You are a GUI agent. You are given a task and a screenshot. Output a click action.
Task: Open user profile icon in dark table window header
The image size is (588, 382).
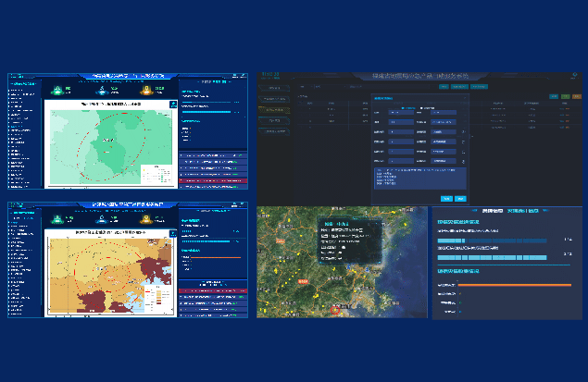pyautogui.click(x=574, y=75)
